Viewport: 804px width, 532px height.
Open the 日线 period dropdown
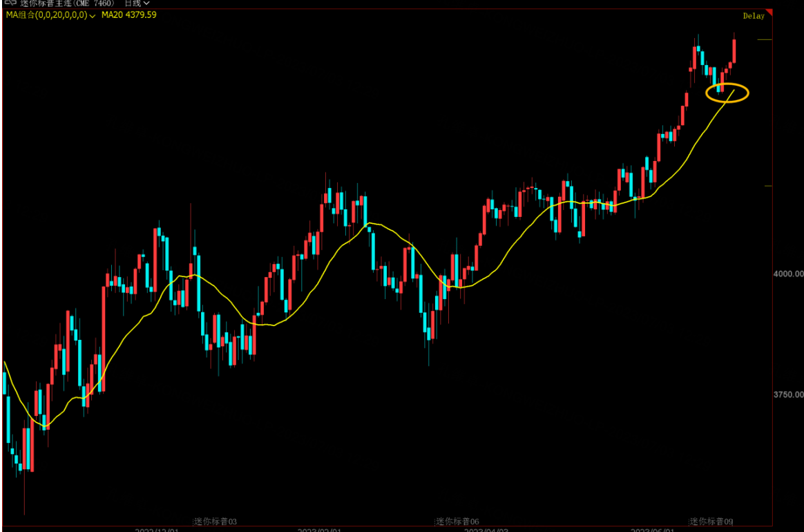136,3
